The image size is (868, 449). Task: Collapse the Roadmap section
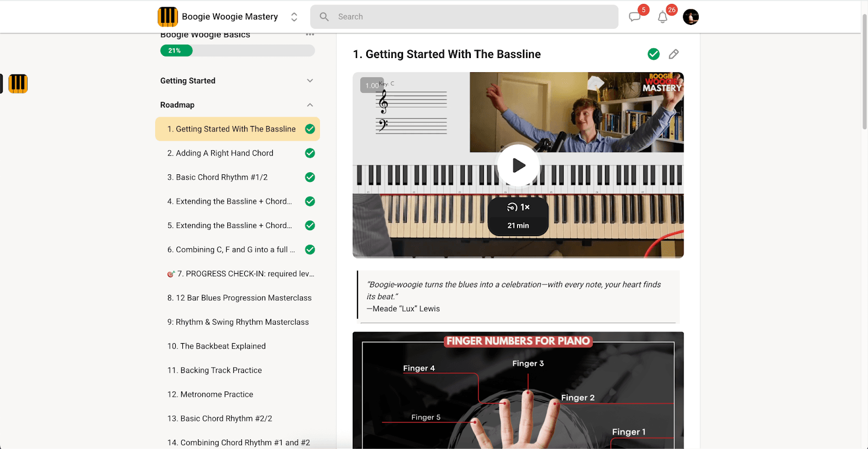coord(238,105)
